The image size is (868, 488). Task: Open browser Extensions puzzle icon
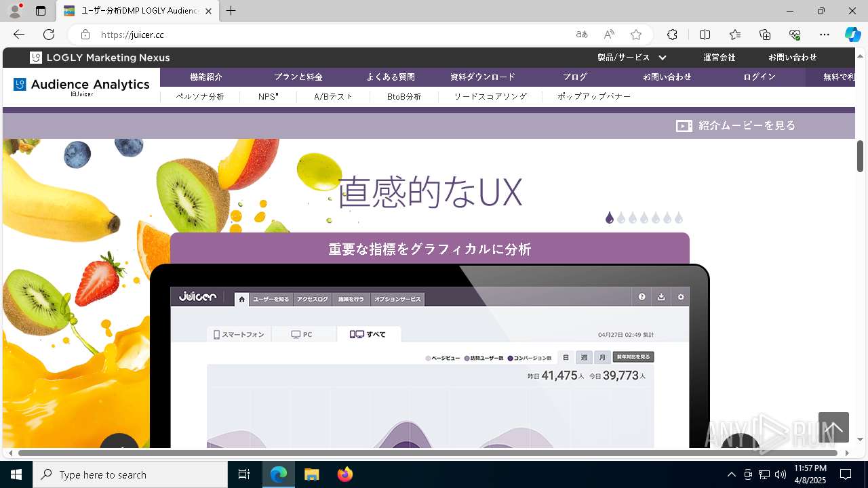(x=672, y=35)
